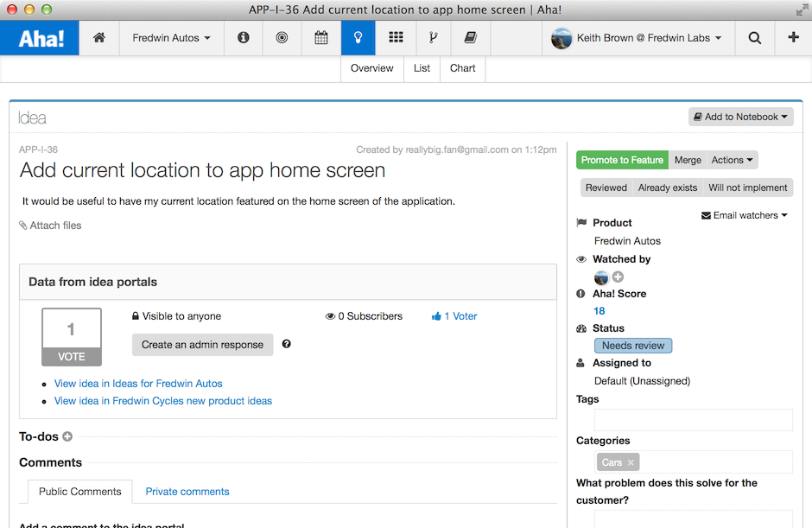This screenshot has width=812, height=528.
Task: Mark idea as Will not implement
Action: [x=748, y=188]
